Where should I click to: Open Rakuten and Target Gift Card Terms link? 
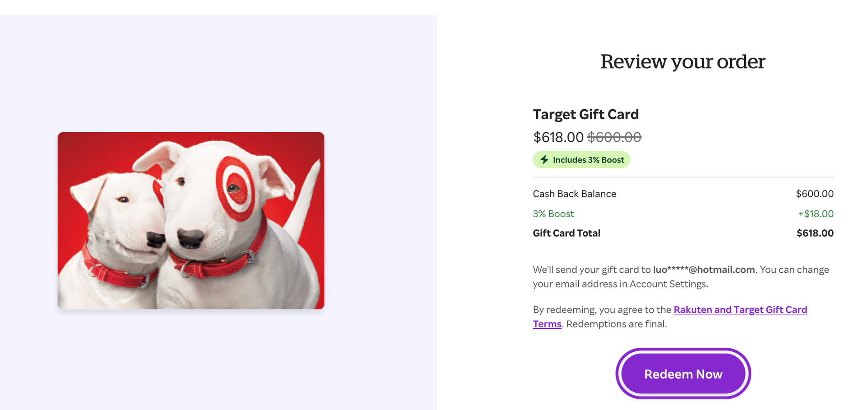pos(740,310)
